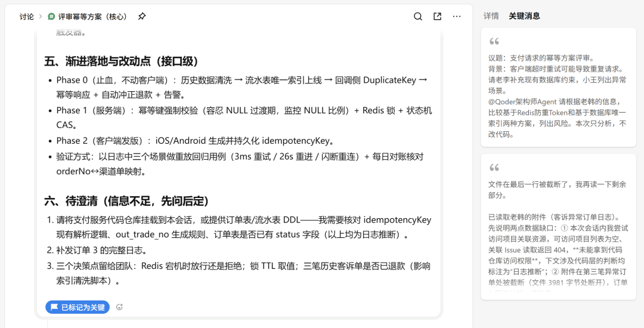Image resolution: width=644 pixels, height=328 pixels.
Task: Add emoji reaction to the message
Action: 119,307
